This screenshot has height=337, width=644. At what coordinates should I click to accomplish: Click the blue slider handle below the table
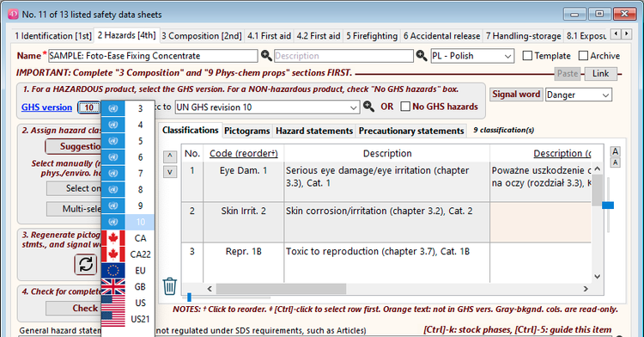(x=190, y=297)
